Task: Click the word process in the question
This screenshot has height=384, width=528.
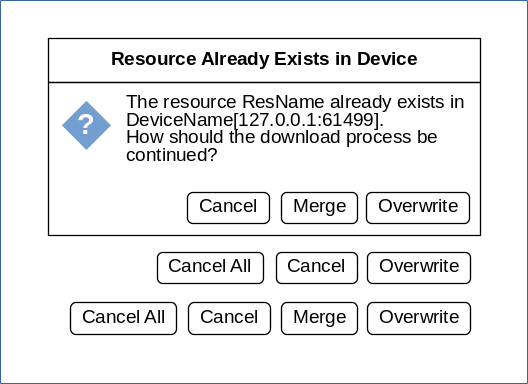Action: coord(378,138)
